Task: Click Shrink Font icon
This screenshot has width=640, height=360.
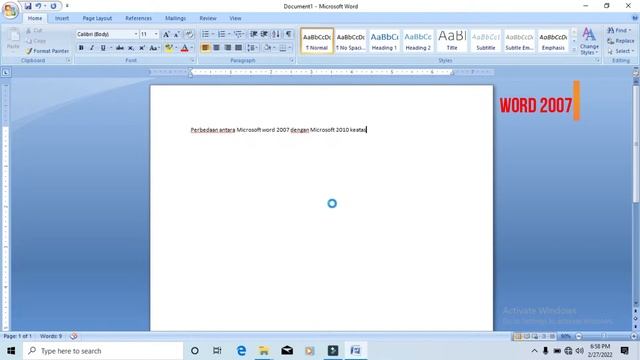Action: pyautogui.click(x=177, y=35)
